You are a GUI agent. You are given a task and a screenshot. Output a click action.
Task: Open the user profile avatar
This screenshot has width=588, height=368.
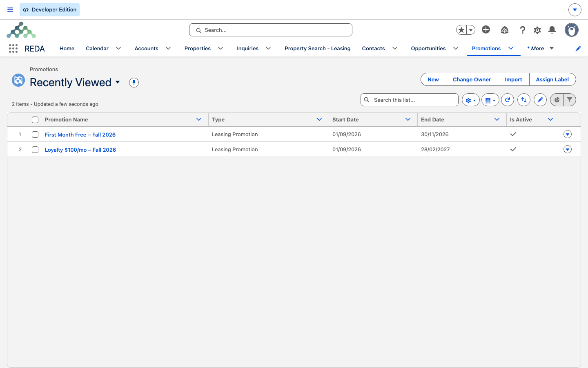(x=572, y=30)
